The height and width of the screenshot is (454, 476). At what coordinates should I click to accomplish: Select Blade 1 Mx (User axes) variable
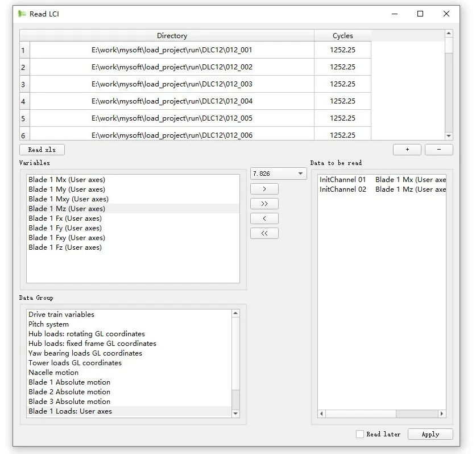click(x=133, y=179)
